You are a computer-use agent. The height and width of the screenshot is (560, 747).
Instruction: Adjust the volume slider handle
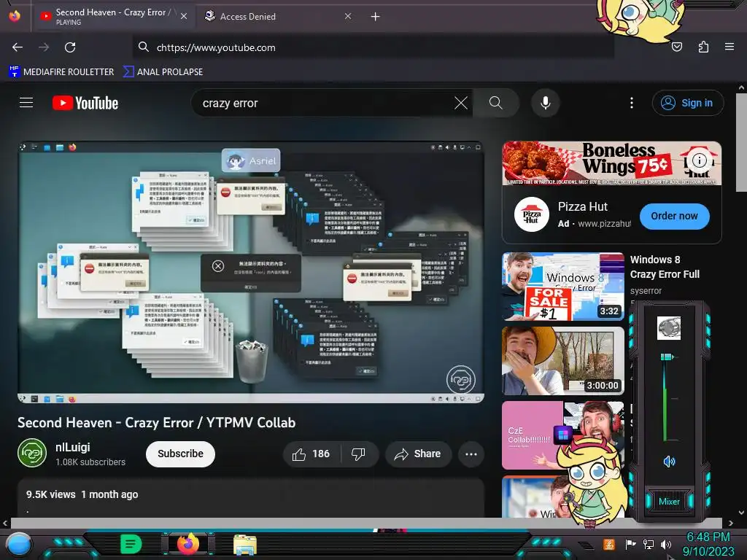[667, 357]
